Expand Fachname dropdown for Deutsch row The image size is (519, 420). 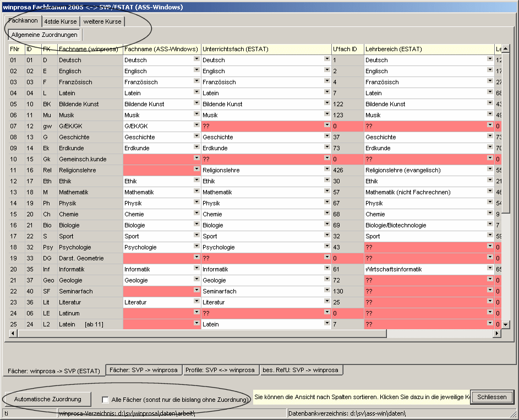point(196,59)
